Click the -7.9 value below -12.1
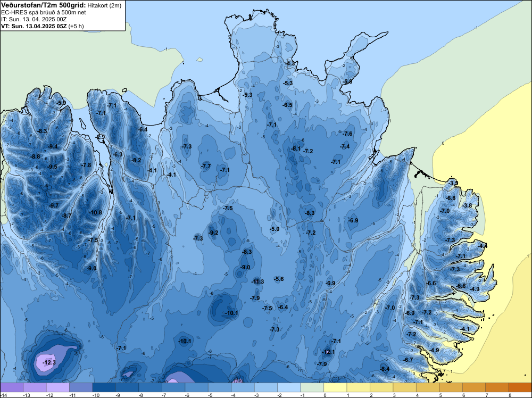The image size is (532, 398). coord(322,364)
